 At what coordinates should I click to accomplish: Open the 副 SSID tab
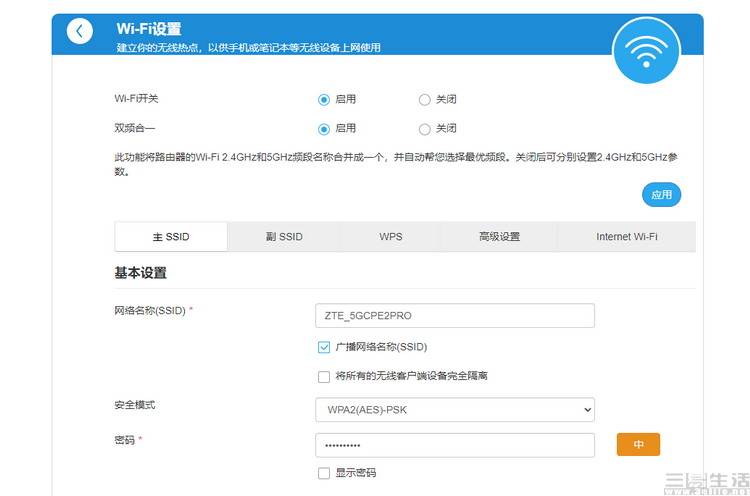(284, 237)
